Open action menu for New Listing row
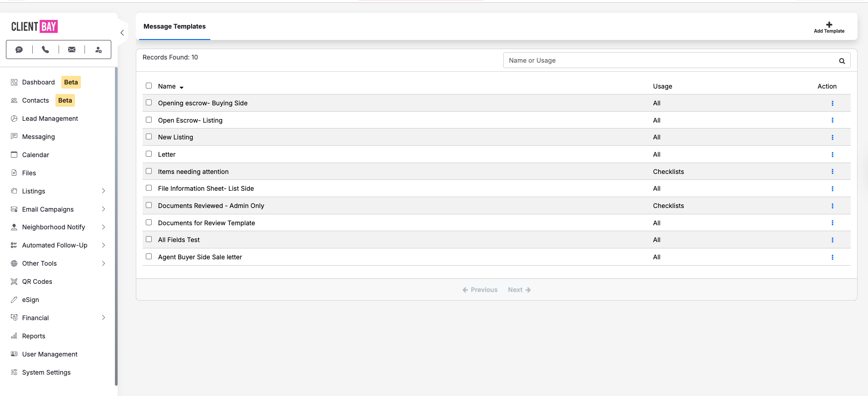 [x=832, y=138]
